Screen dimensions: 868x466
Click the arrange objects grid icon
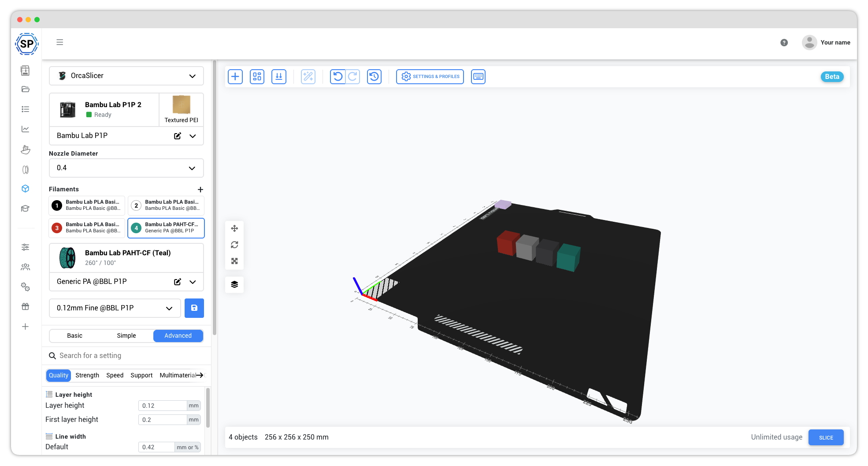pyautogui.click(x=257, y=77)
